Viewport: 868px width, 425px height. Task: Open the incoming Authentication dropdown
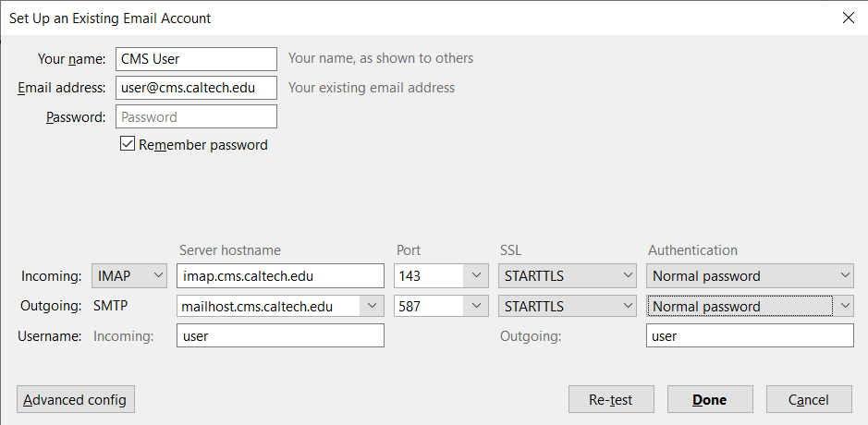pyautogui.click(x=750, y=275)
